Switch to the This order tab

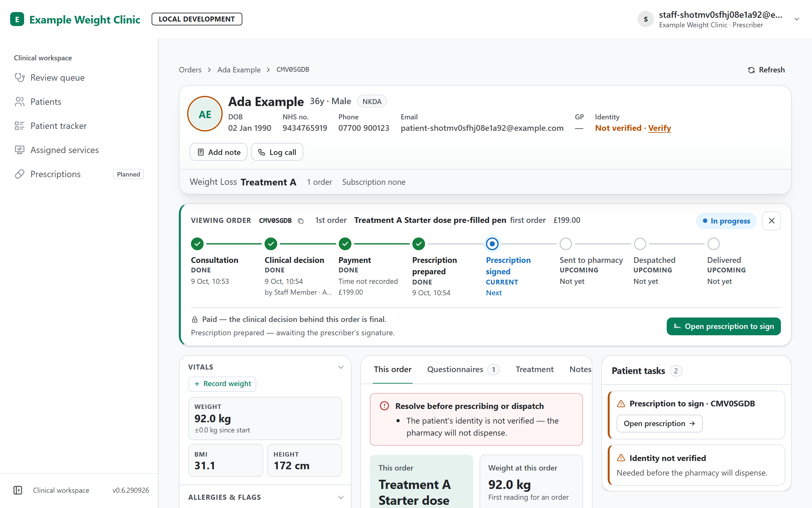coord(393,370)
